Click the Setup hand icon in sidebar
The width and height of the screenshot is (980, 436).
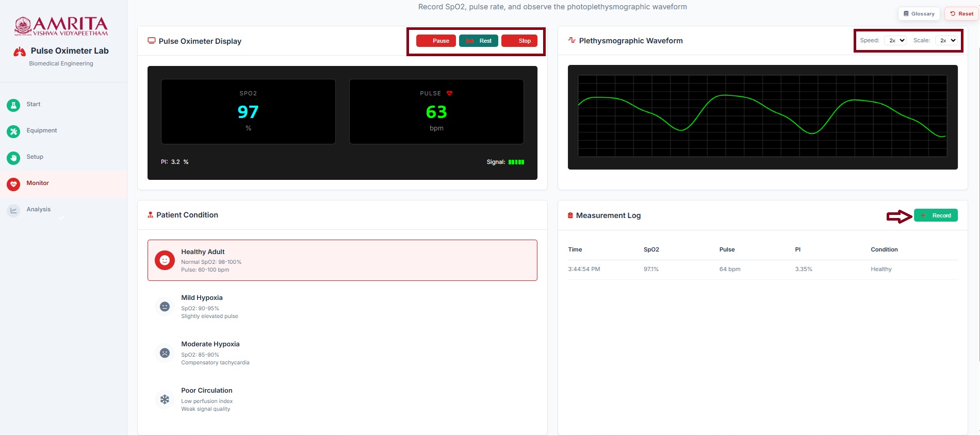[x=13, y=158]
